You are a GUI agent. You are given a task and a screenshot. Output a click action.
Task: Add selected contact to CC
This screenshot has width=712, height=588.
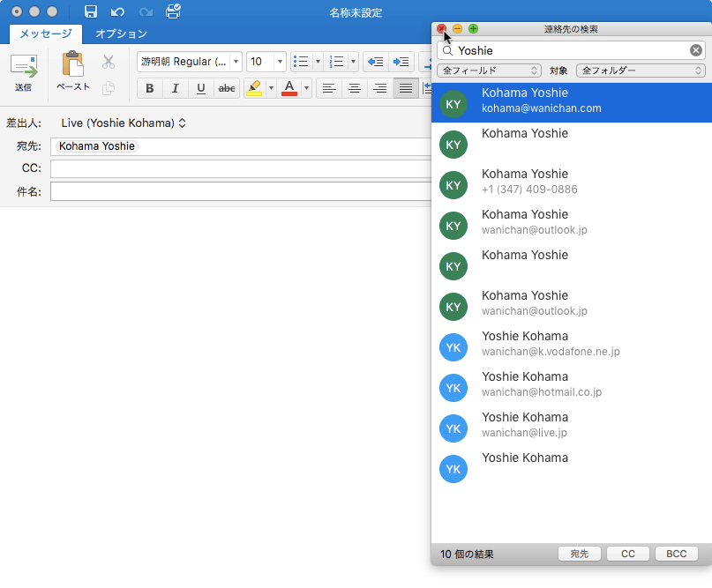pyautogui.click(x=628, y=554)
